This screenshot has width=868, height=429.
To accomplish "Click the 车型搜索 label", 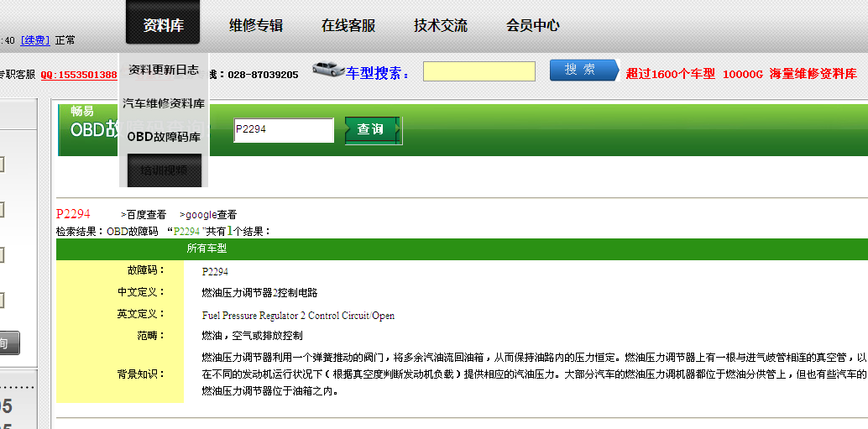I will 378,72.
